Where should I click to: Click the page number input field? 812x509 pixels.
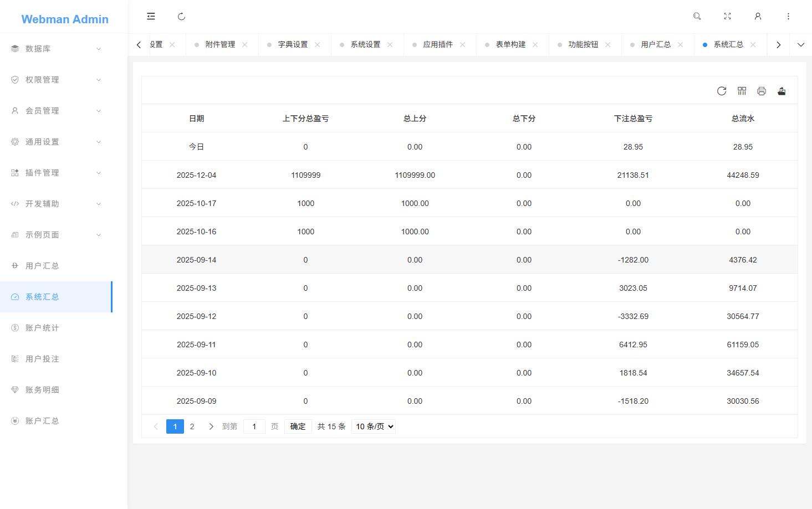pos(254,426)
